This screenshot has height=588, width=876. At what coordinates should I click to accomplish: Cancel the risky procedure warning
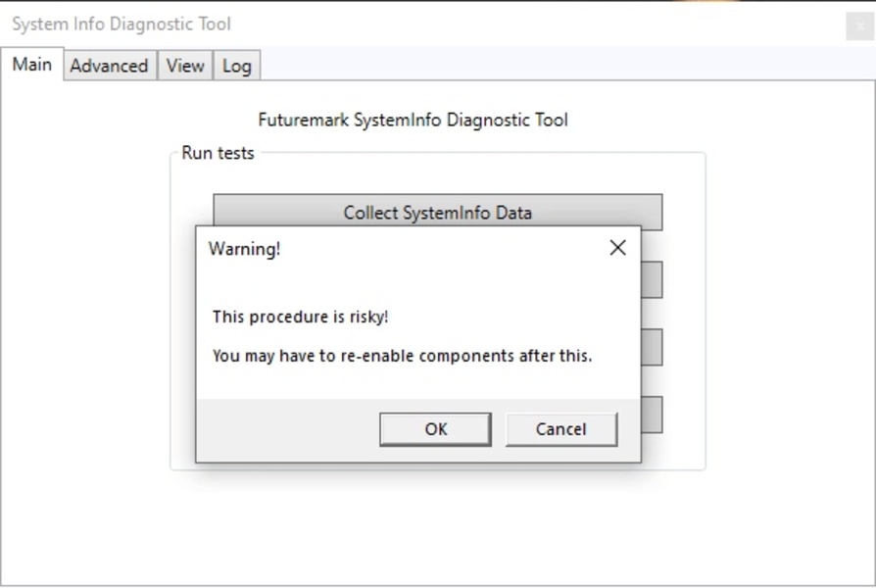point(561,429)
